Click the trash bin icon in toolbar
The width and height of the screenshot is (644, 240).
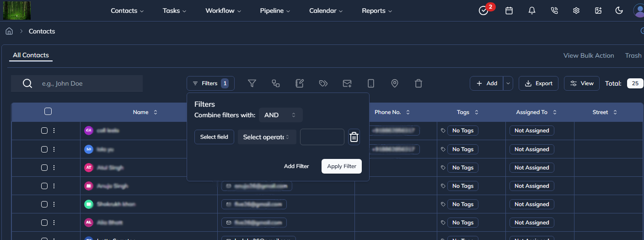pyautogui.click(x=419, y=83)
